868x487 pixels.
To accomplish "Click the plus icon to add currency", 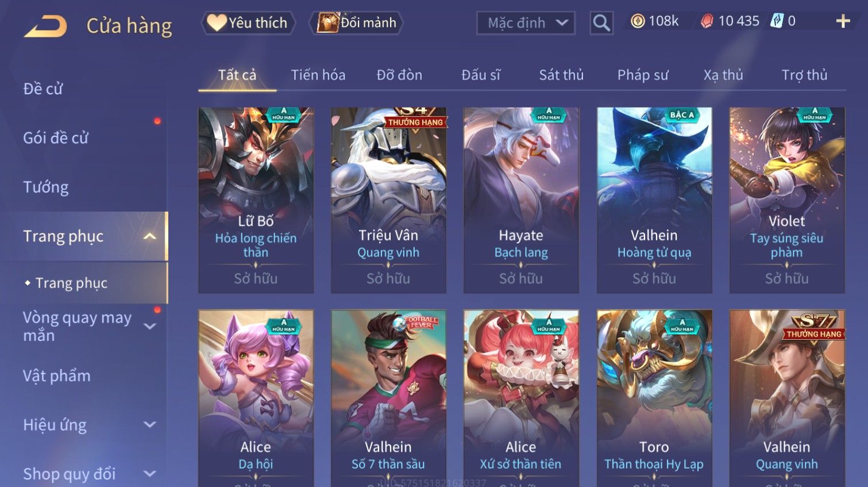I will pyautogui.click(x=843, y=21).
